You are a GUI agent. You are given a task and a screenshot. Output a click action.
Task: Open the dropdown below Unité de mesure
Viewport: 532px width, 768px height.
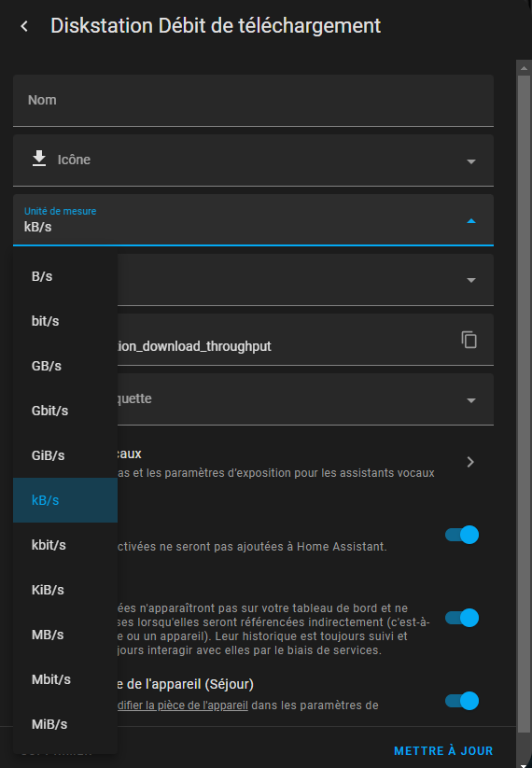point(471,280)
